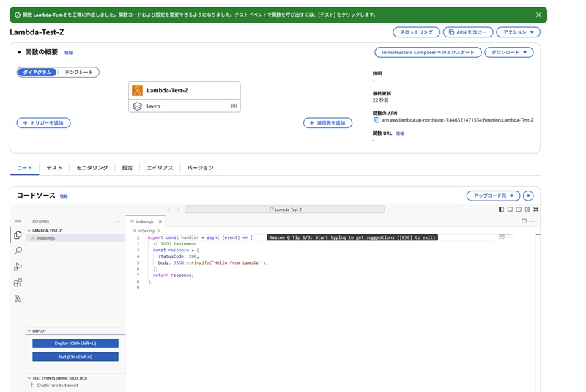This screenshot has width=586, height=392.
Task: Select the コード tab
Action: (24, 168)
